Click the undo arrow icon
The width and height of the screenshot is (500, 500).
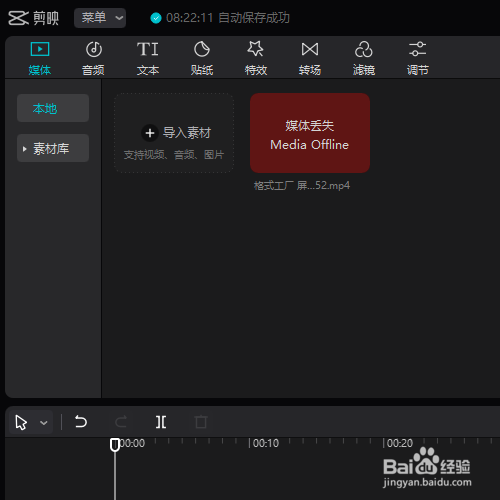tap(81, 422)
